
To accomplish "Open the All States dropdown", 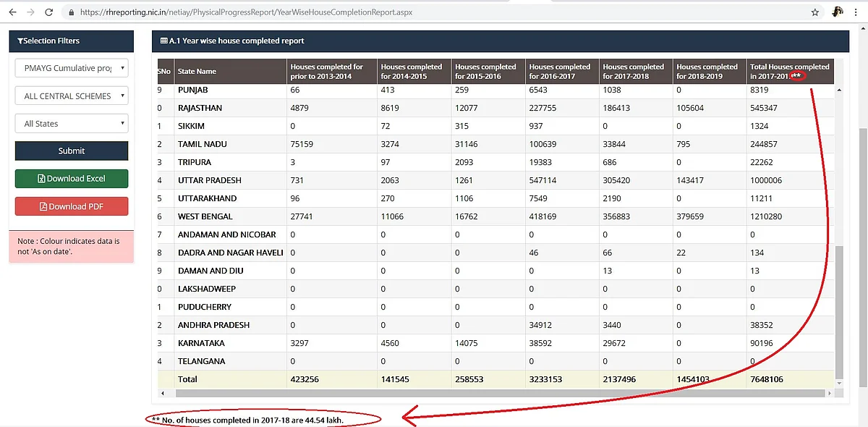I will point(72,123).
